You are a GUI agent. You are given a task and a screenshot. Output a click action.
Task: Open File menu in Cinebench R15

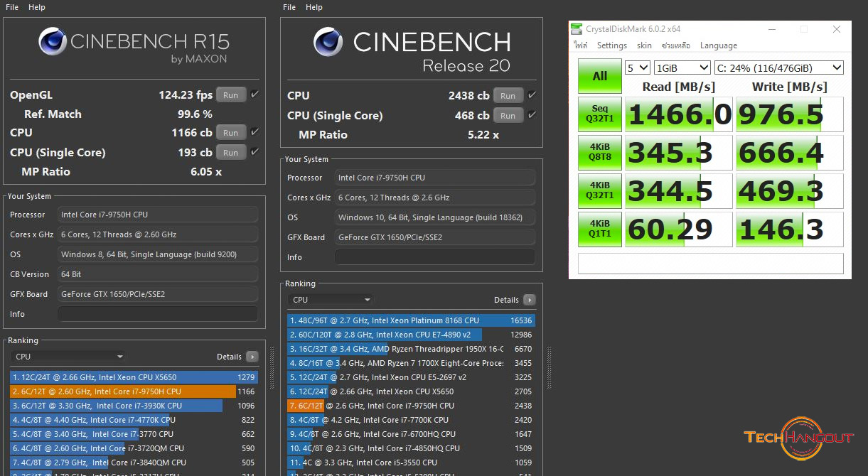click(x=12, y=7)
